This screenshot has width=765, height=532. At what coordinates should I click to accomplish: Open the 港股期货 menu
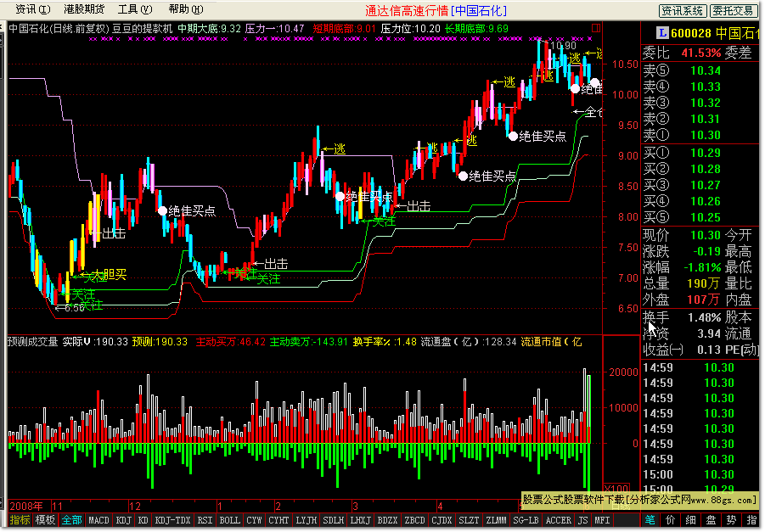84,9
